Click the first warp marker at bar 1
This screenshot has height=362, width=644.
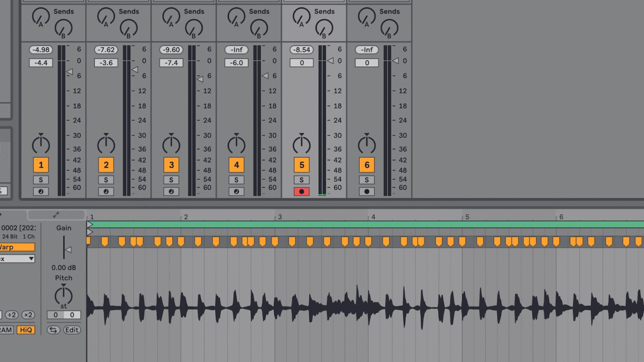(x=88, y=241)
